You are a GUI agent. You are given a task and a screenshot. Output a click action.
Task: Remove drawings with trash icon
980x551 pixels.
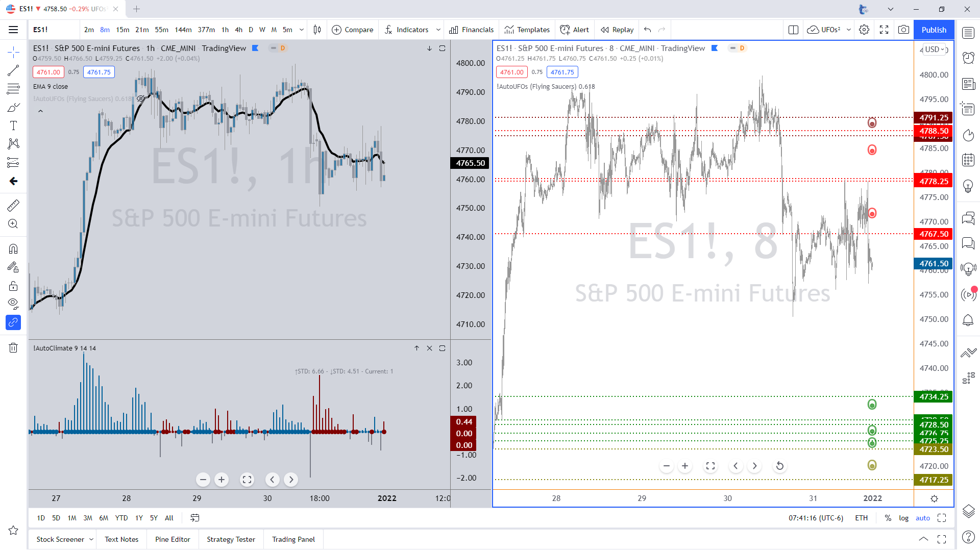tap(13, 347)
